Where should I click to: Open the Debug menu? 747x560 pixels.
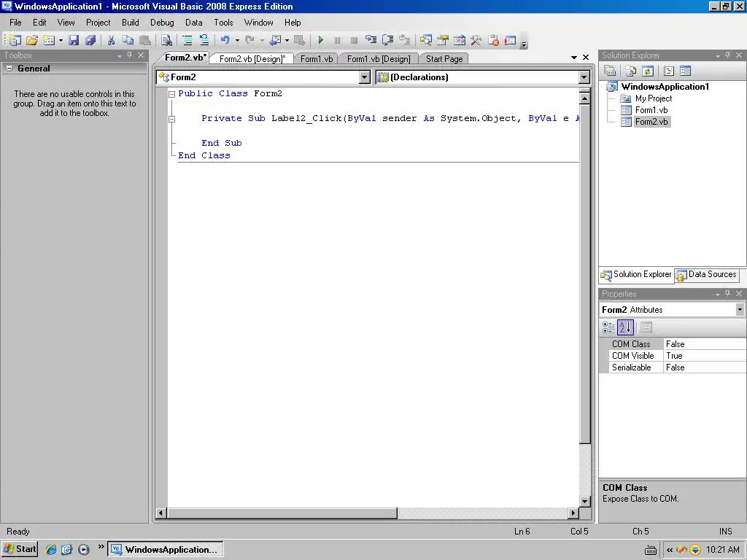162,23
